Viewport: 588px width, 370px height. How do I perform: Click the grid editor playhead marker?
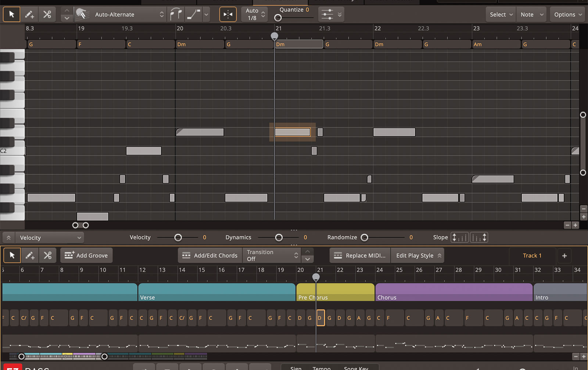pos(275,36)
